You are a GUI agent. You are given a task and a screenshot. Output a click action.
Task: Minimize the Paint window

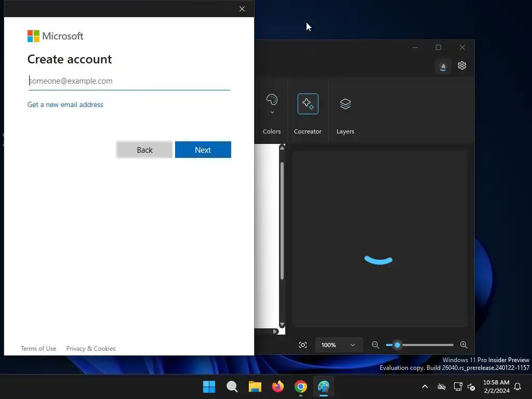415,47
